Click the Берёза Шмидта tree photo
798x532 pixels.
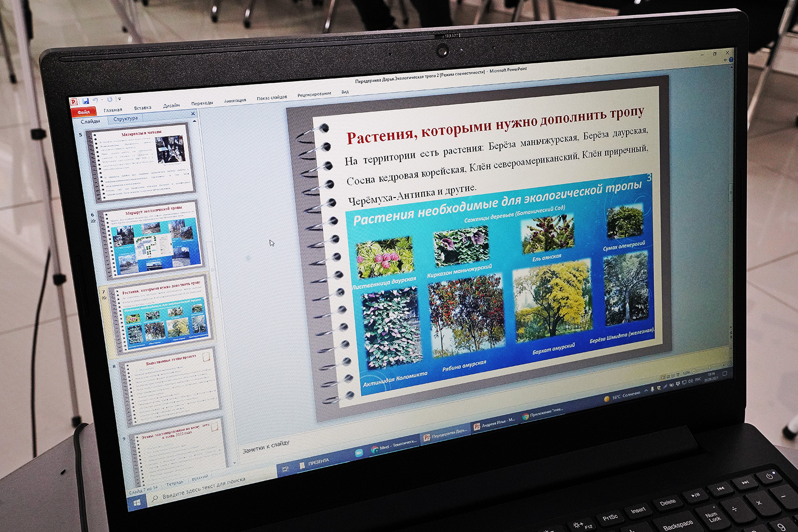[626, 289]
